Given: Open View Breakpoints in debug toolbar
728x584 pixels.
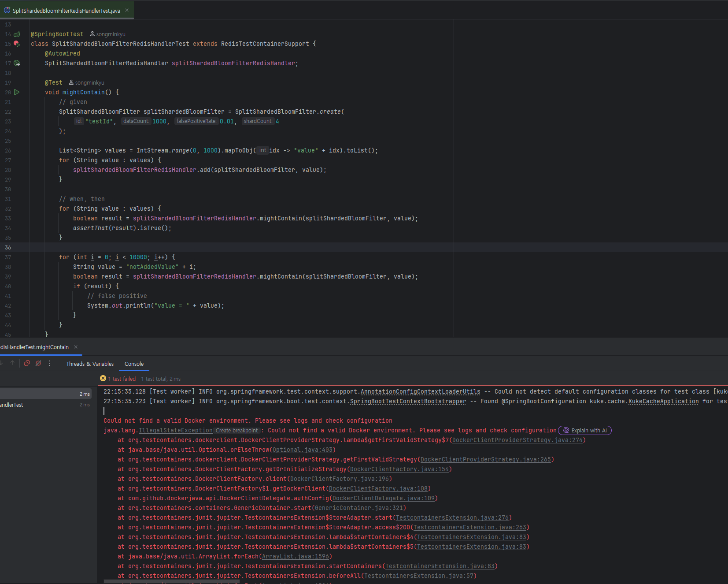Looking at the screenshot, I should pyautogui.click(x=27, y=363).
